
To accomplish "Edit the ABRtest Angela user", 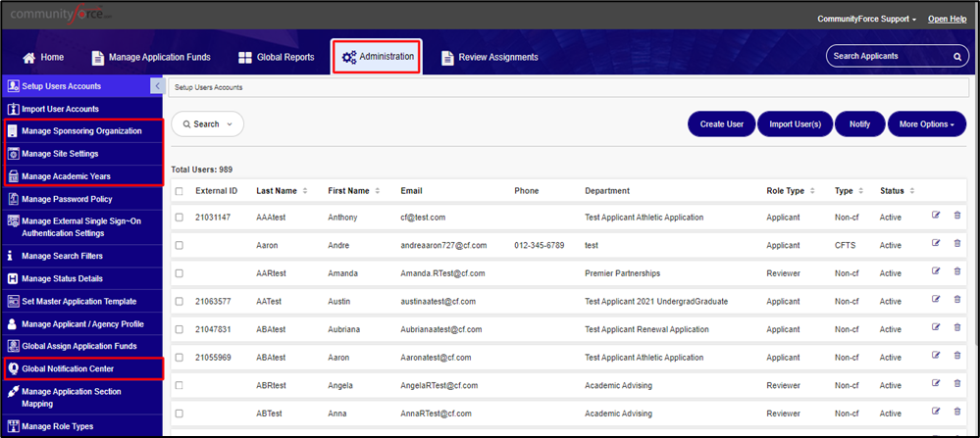I will click(936, 383).
